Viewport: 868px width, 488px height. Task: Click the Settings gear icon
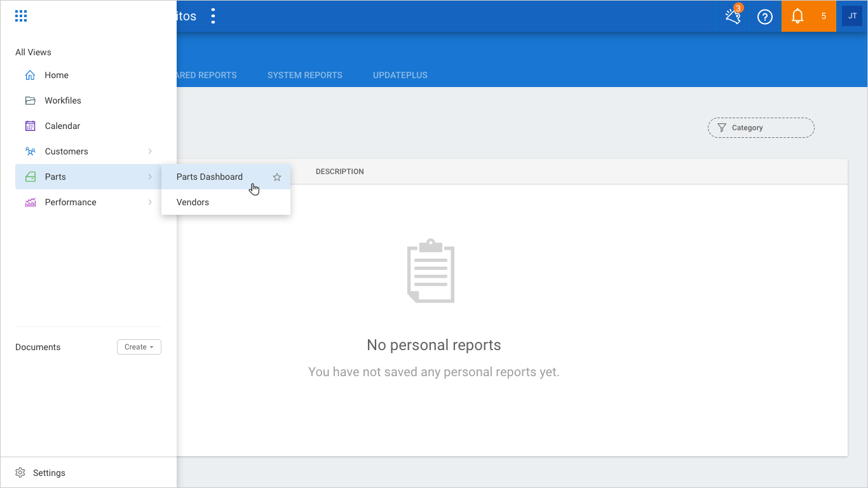coord(20,473)
